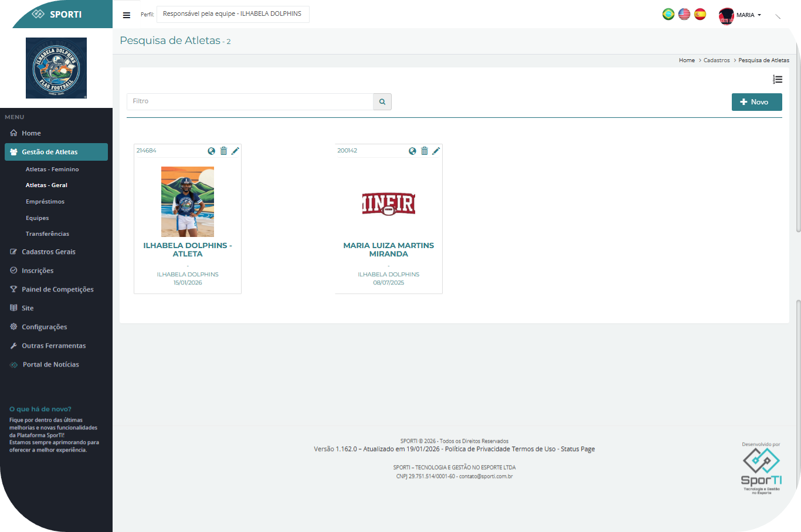Select the United States flag icon

tap(684, 14)
